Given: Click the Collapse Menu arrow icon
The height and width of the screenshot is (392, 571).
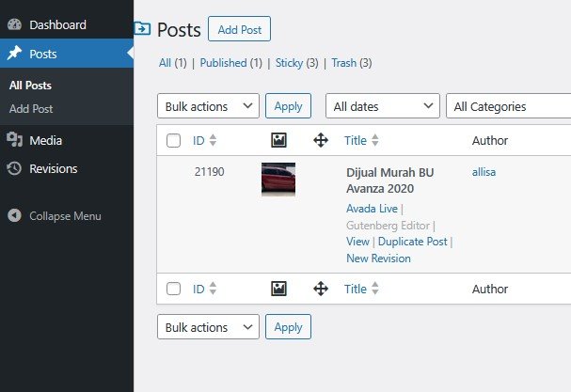Looking at the screenshot, I should (14, 216).
